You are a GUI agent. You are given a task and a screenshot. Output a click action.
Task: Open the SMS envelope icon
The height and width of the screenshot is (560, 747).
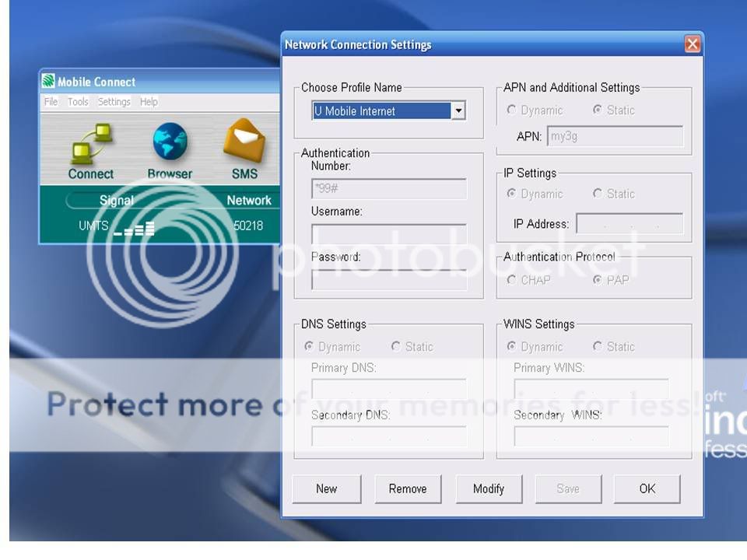(244, 142)
